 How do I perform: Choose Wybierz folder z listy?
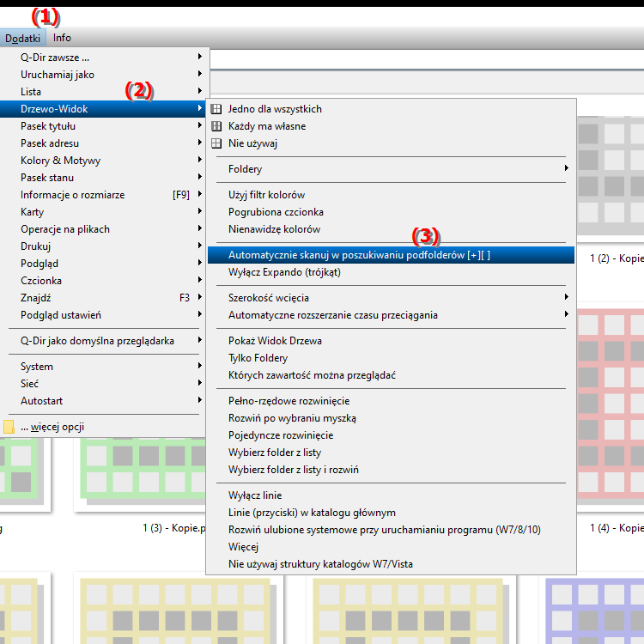coord(391,453)
